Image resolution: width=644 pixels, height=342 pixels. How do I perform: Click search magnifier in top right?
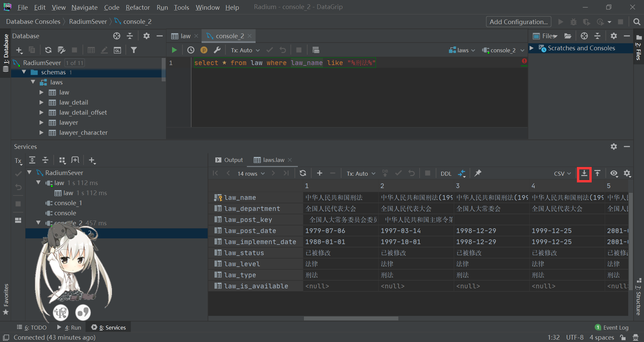pos(637,22)
